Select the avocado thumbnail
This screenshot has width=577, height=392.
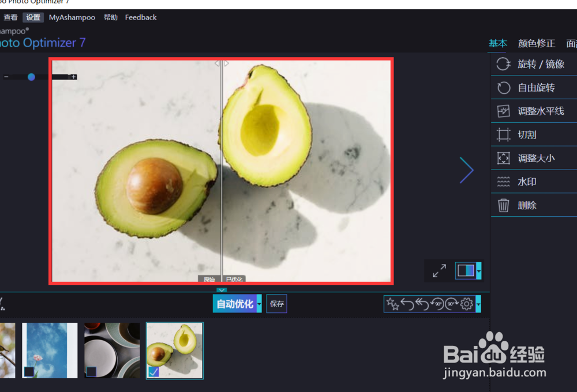pos(175,350)
